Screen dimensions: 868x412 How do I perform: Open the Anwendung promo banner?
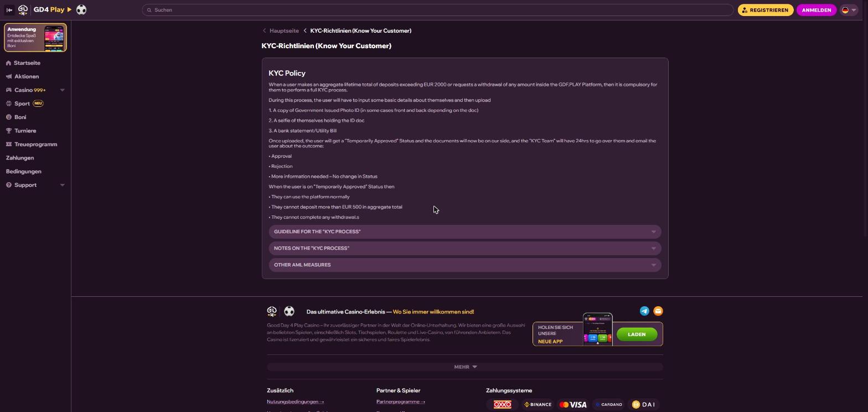click(x=35, y=38)
